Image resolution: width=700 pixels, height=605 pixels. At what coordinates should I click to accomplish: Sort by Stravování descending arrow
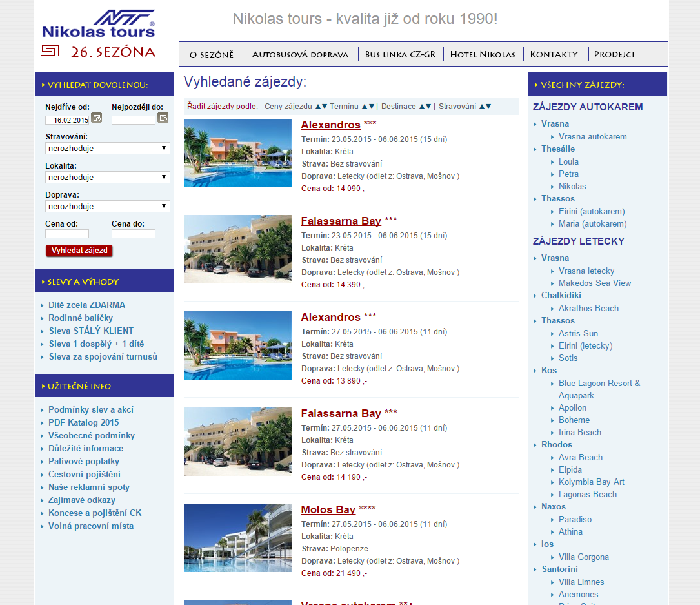click(488, 107)
